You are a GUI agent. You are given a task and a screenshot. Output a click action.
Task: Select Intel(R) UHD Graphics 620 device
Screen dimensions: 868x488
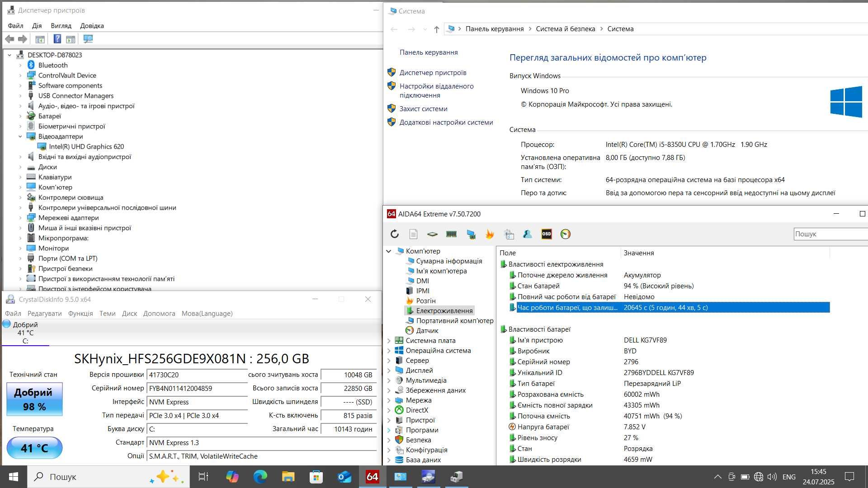[x=86, y=147]
